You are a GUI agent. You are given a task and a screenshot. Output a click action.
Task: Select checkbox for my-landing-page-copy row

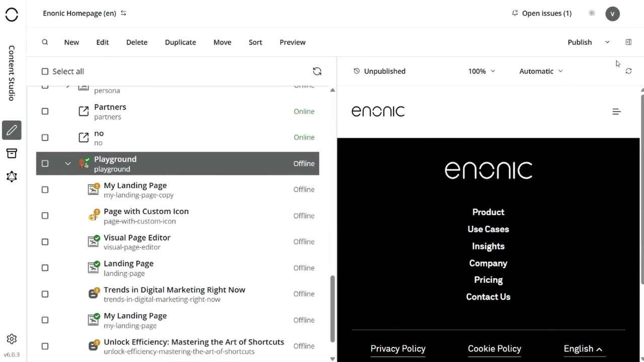click(x=45, y=190)
